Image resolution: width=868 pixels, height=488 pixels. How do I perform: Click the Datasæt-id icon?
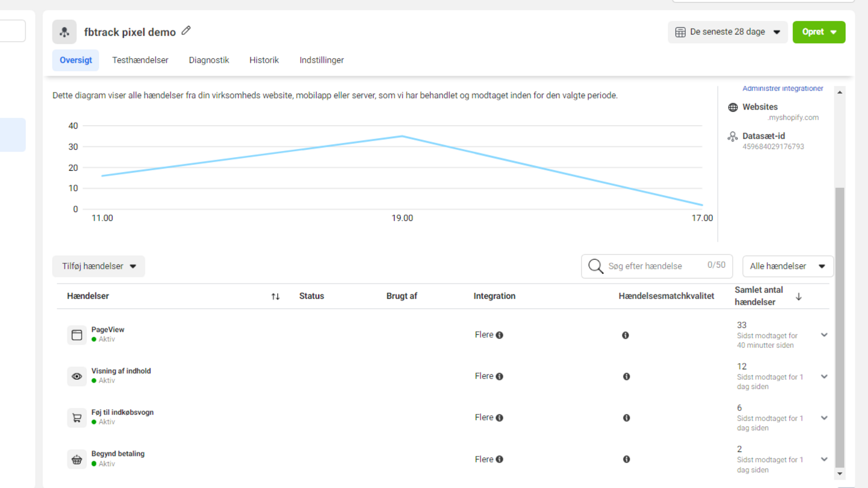[733, 136]
